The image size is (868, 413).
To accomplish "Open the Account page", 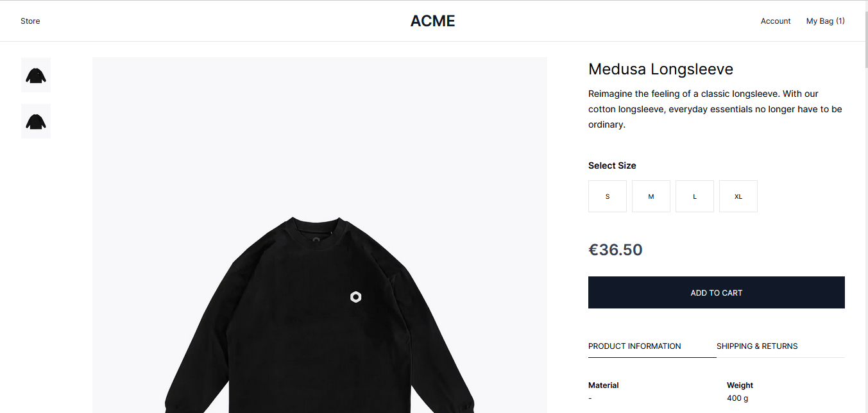I will pyautogui.click(x=776, y=21).
